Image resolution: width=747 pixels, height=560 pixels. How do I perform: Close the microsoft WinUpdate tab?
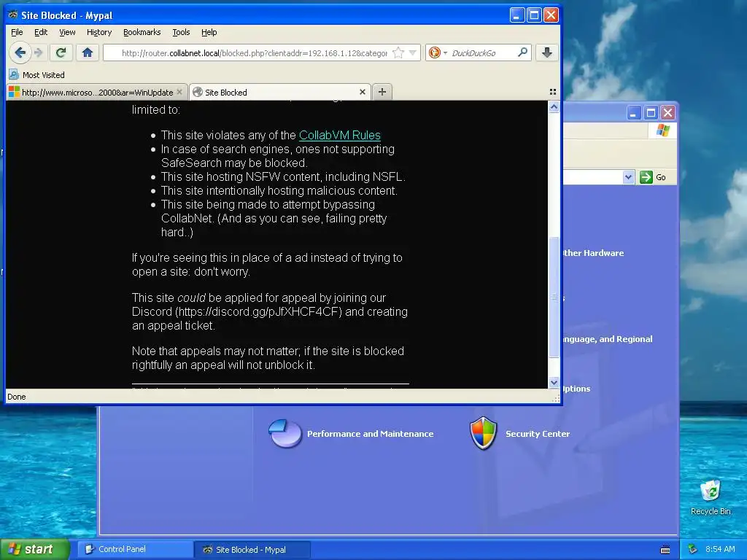click(179, 92)
